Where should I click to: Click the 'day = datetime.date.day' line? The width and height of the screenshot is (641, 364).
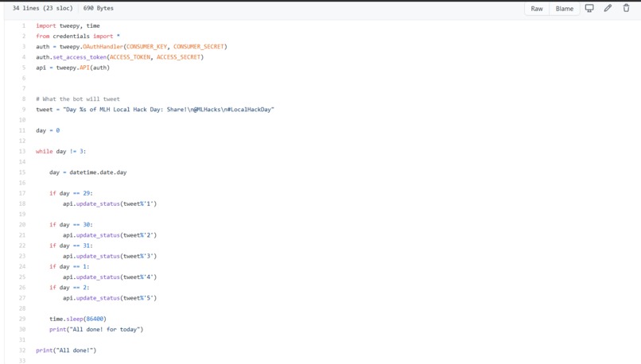click(88, 172)
